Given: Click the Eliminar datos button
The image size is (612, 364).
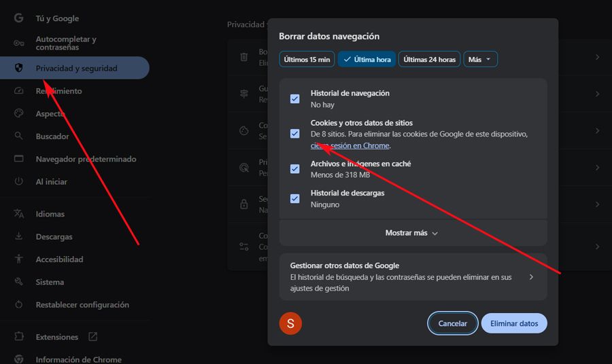Looking at the screenshot, I should tap(514, 323).
